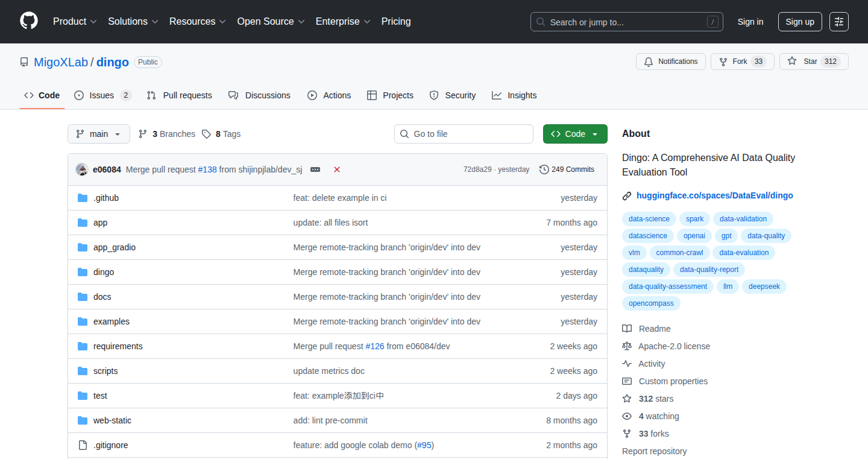Viewport: 868px width, 459px height.
Task: Click the app_gradio folder icon
Action: pos(83,247)
